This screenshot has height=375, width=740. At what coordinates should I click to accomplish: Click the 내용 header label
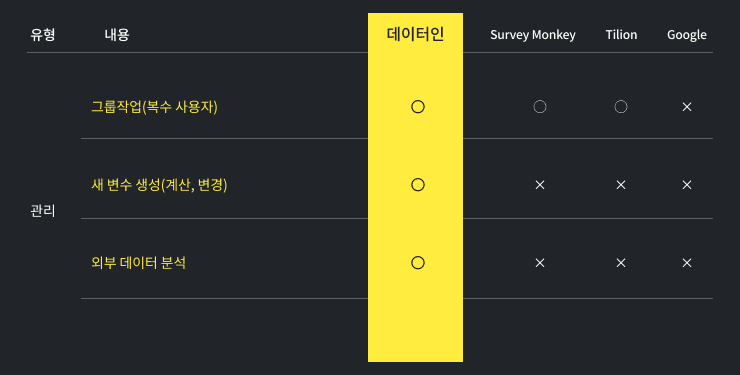pos(117,34)
